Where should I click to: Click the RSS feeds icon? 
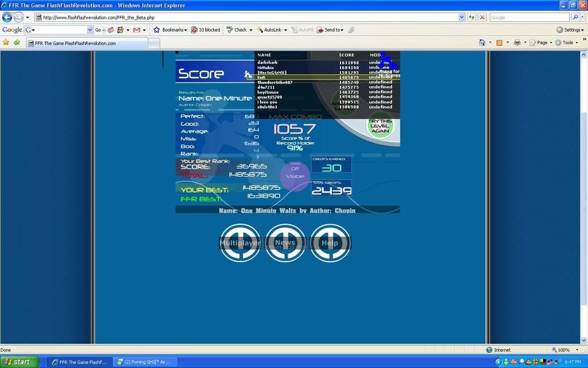(x=499, y=43)
